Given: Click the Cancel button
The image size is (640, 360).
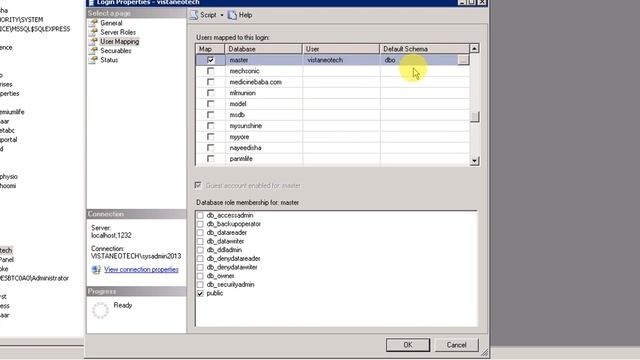Looking at the screenshot, I should point(456,345).
